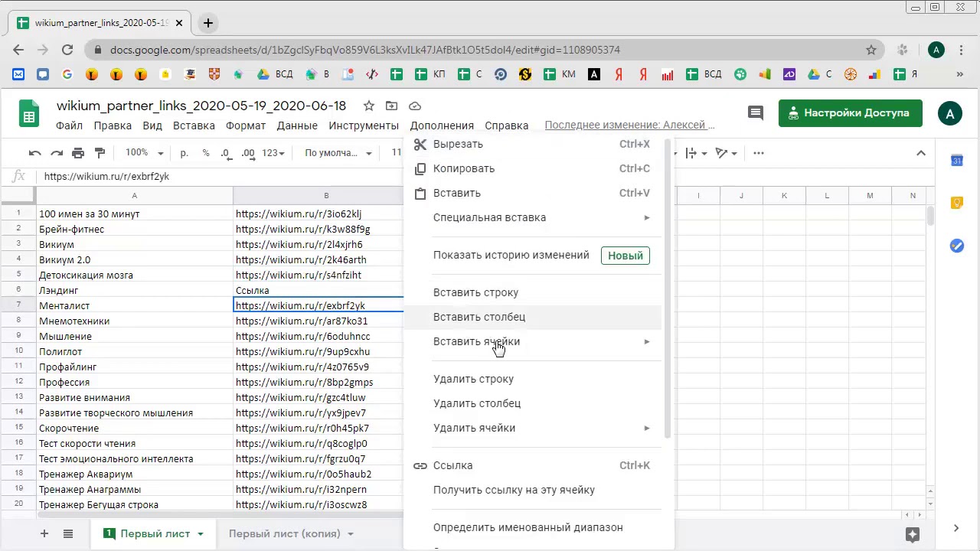
Task: Click the cloud saved status icon
Action: [x=415, y=106]
